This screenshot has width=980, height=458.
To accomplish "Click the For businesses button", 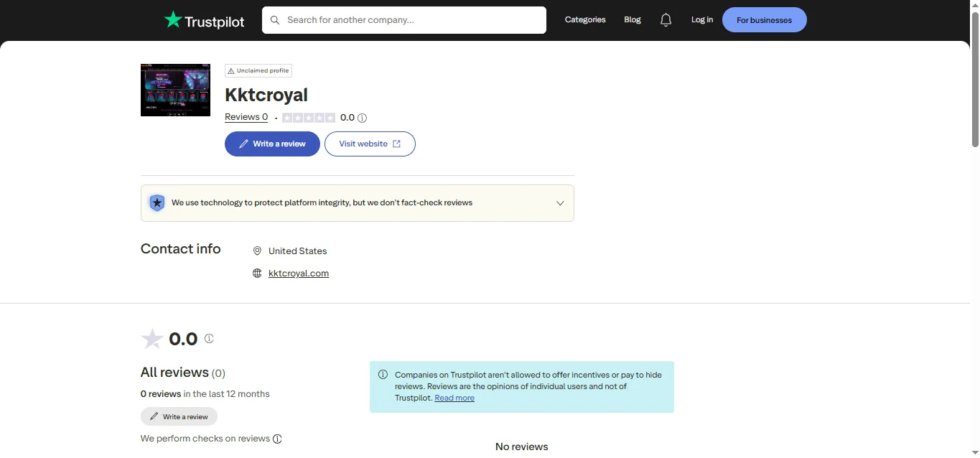I will click(x=764, y=20).
